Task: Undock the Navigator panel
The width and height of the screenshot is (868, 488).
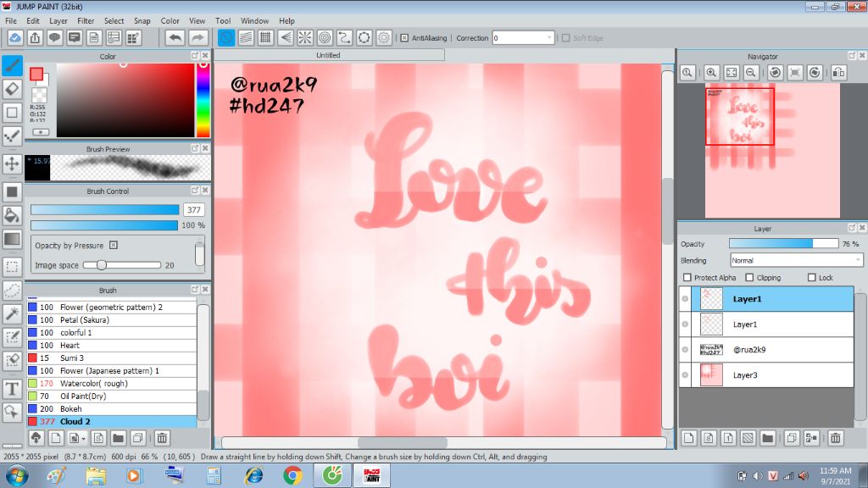Action: pyautogui.click(x=852, y=56)
